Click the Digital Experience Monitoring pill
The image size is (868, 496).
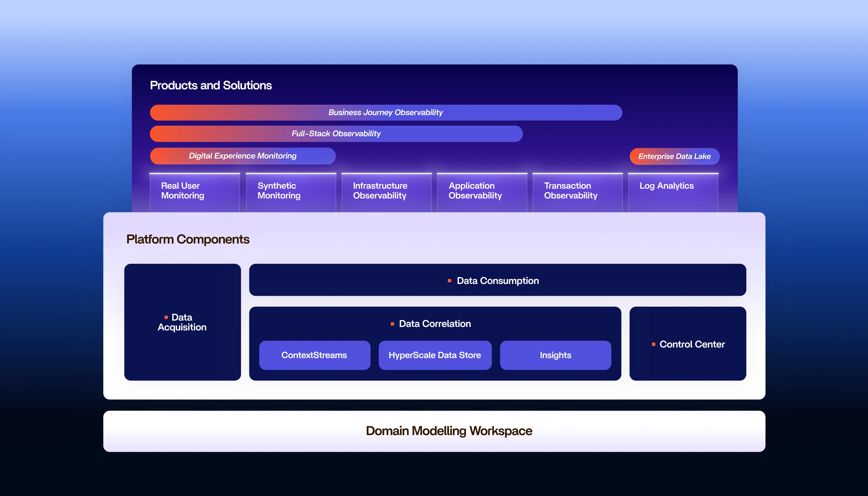tap(243, 156)
